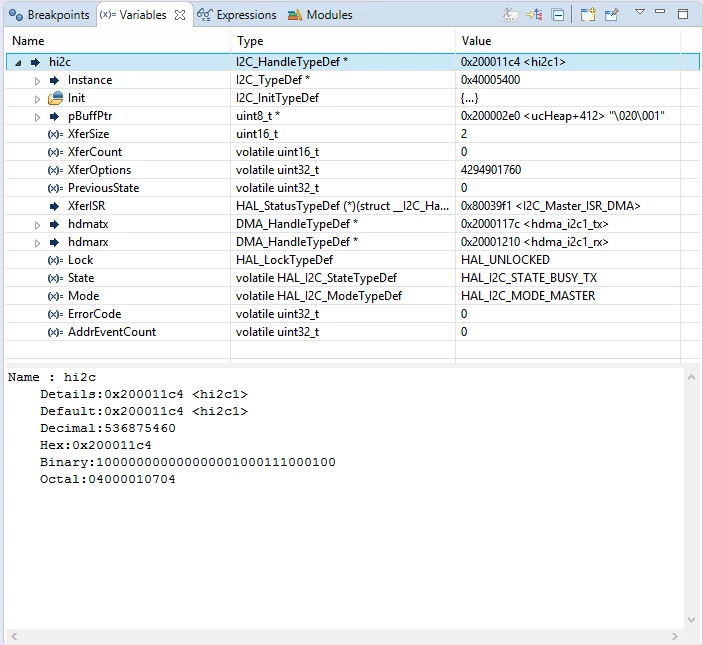This screenshot has width=703, height=645.
Task: Pin the Variables view to debug context
Action: coord(612,15)
